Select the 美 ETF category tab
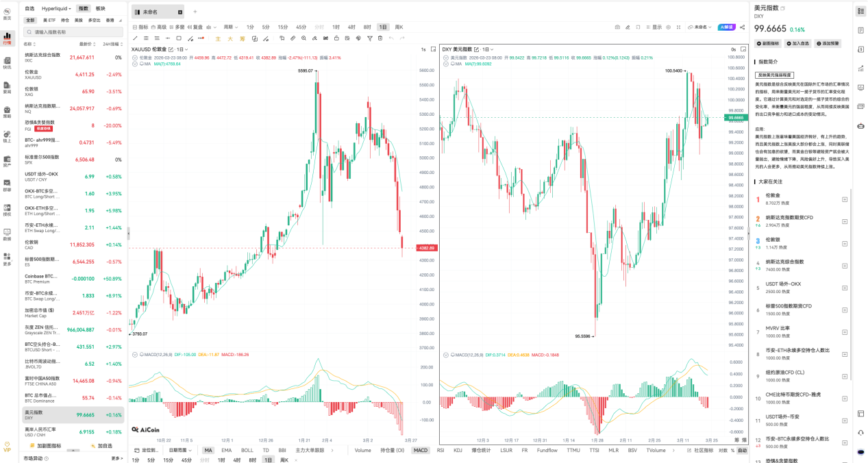The height and width of the screenshot is (463, 868). [x=49, y=21]
